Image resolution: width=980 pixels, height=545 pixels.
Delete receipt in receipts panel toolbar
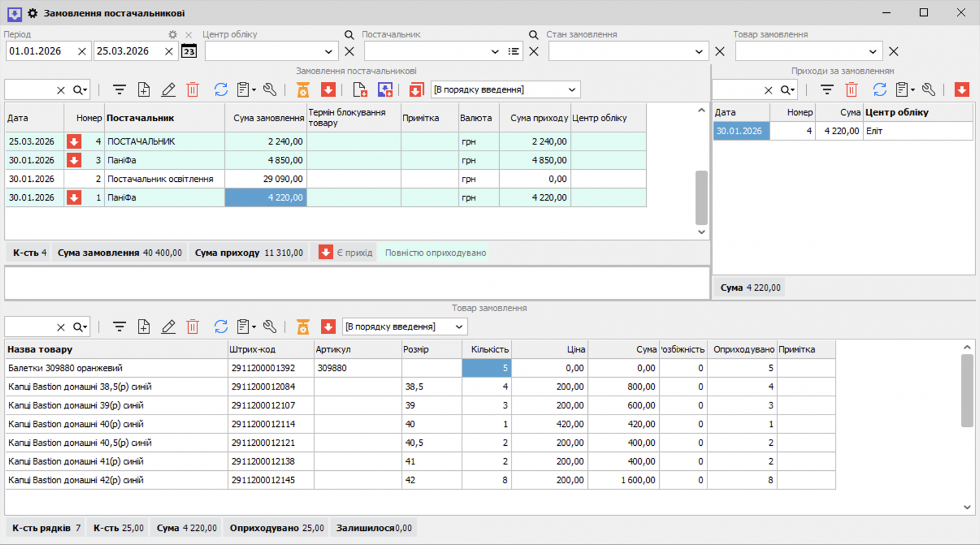[851, 90]
